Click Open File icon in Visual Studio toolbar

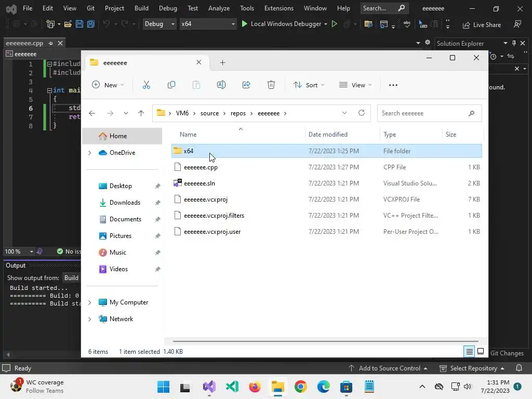coord(68,24)
